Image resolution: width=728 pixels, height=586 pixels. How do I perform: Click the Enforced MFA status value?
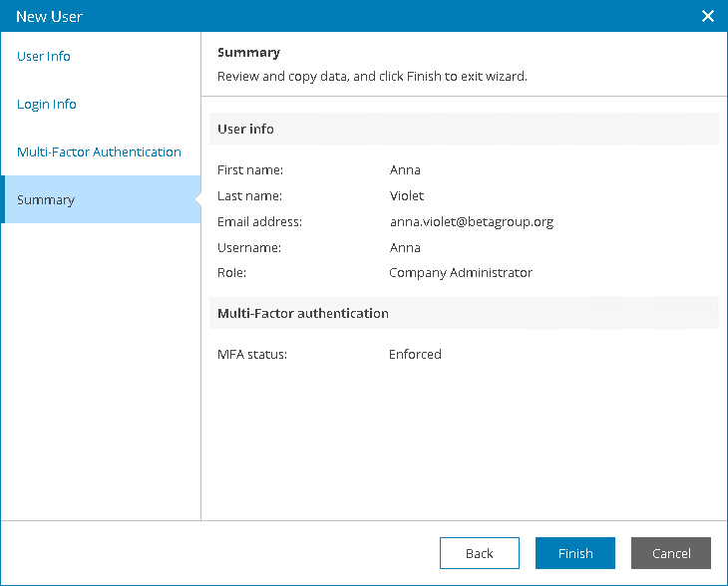[x=415, y=354]
